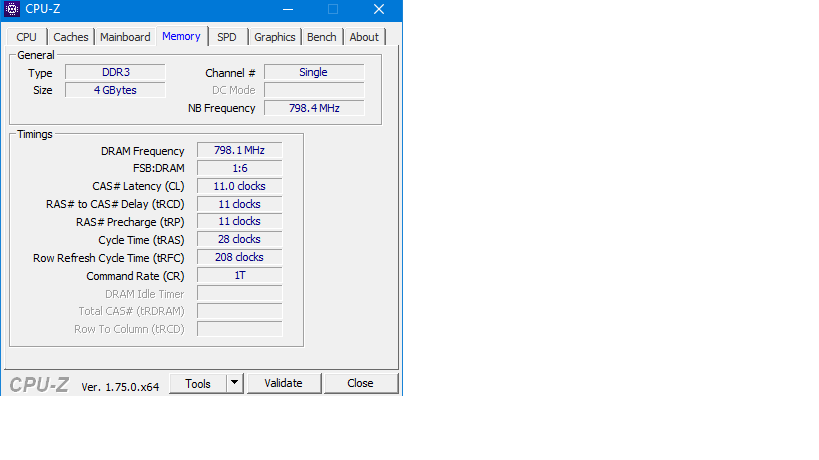Click the NB Frequency label
819x460 pixels.
(222, 108)
